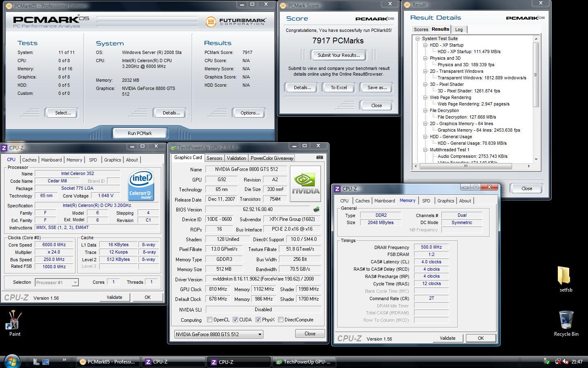The width and height of the screenshot is (588, 368).
Task: Collapse the Physics and 3D node
Action: click(425, 58)
